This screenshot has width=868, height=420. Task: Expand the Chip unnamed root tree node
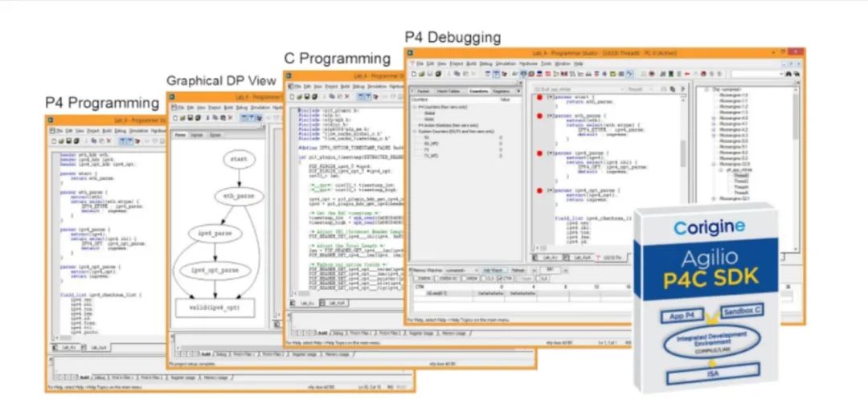coord(706,90)
